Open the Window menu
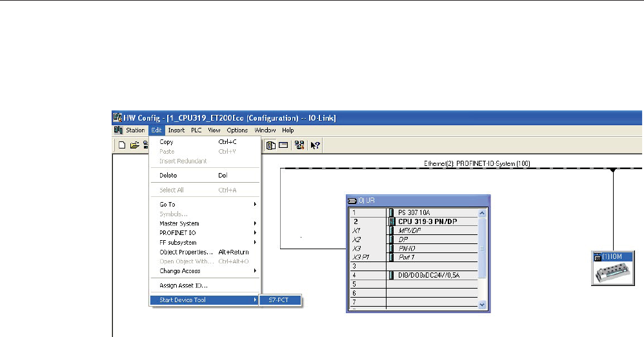The height and width of the screenshot is (337, 644). click(x=265, y=130)
